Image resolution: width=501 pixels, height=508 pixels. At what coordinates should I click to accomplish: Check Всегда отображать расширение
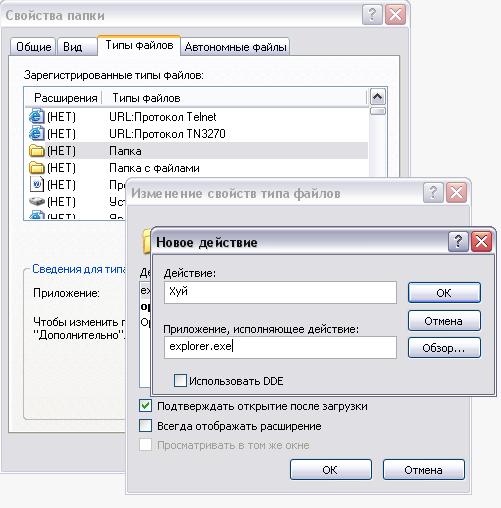point(145,426)
